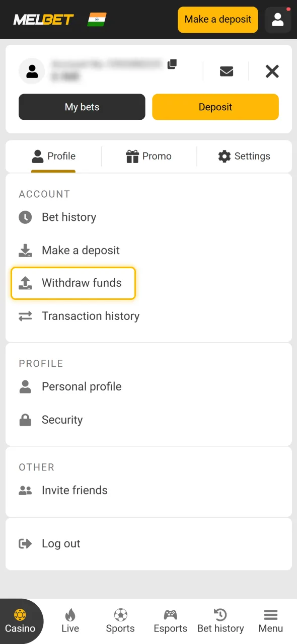Tap Make a deposit in the header
The image size is (297, 644).
[x=217, y=19]
